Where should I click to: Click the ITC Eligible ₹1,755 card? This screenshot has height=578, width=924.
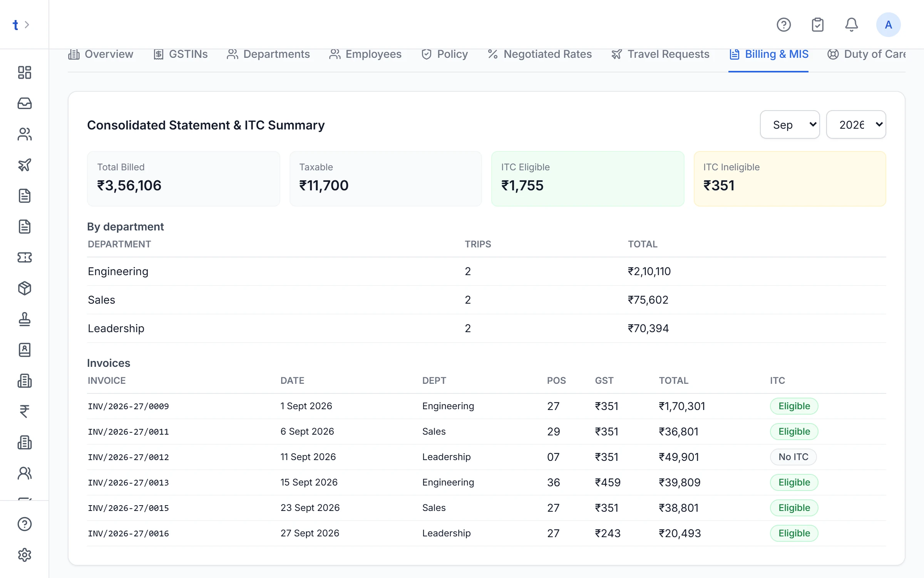tap(588, 179)
